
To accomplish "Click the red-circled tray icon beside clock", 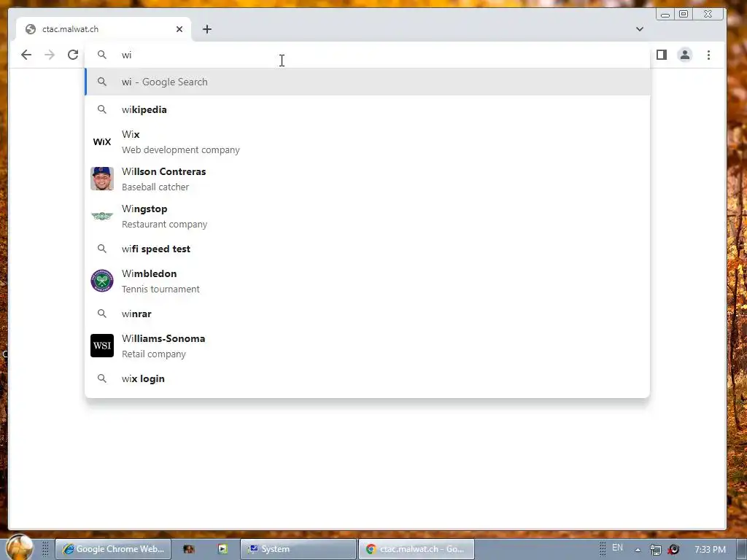I will pos(673,550).
